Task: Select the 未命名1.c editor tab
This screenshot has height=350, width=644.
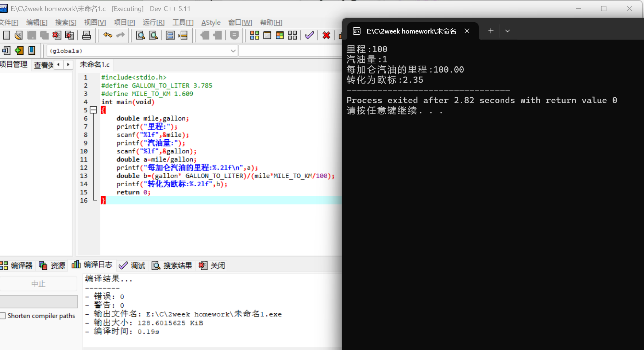Action: pos(95,65)
